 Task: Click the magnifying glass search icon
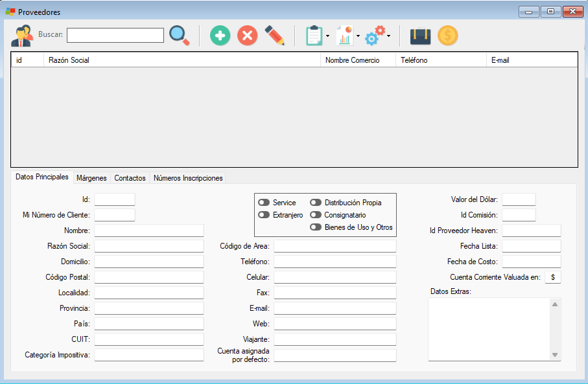click(179, 36)
